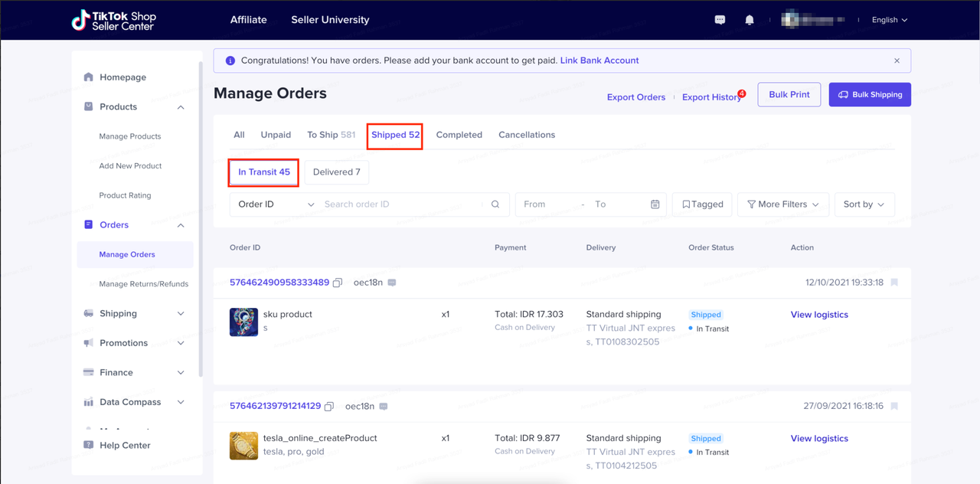Viewport: 980px width, 484px height.
Task: Copy order ID 576462490958333489 using copy icon
Action: [x=338, y=283]
